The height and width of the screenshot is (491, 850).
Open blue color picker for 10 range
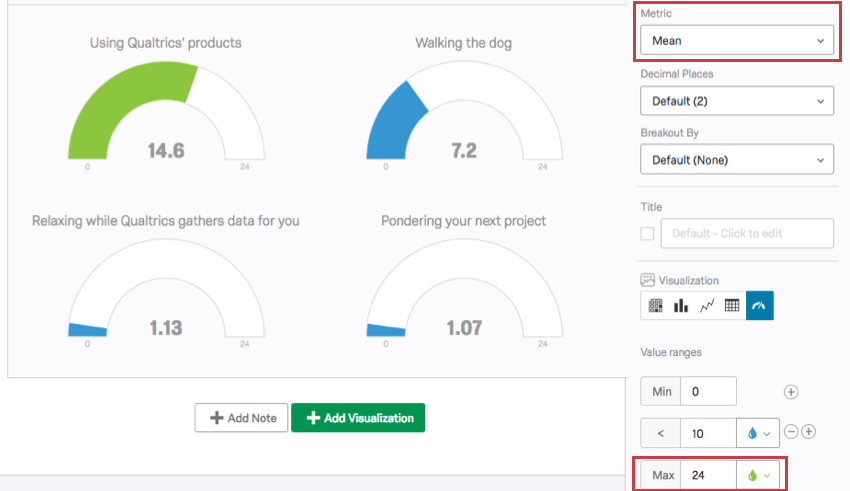point(757,433)
